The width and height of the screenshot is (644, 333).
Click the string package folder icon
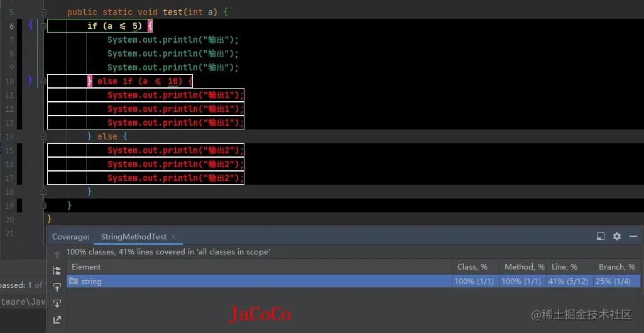74,281
